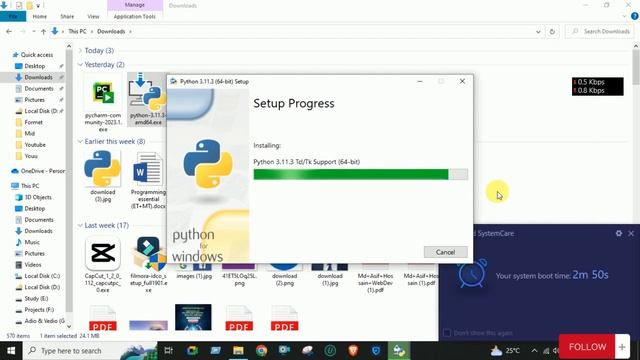Click the taskbar search box
Image resolution: width=640 pixels, height=360 pixels.
[x=89, y=351]
